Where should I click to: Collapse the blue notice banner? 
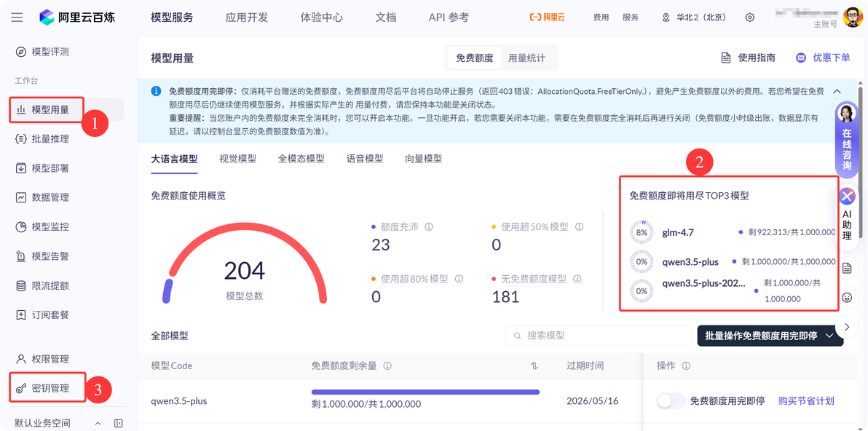click(837, 91)
